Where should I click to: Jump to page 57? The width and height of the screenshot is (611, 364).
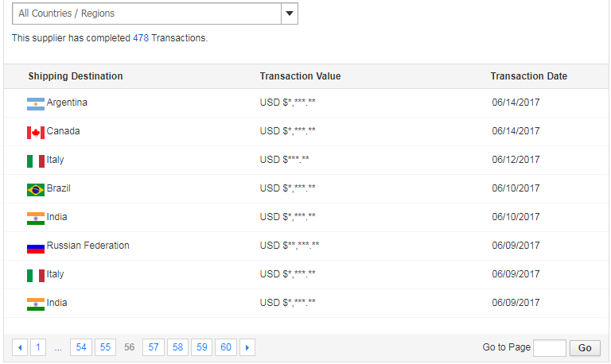tap(154, 347)
